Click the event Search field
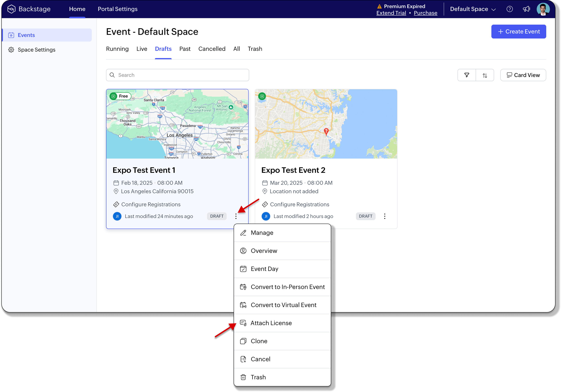Screen dimensions: 561x392 click(177, 75)
